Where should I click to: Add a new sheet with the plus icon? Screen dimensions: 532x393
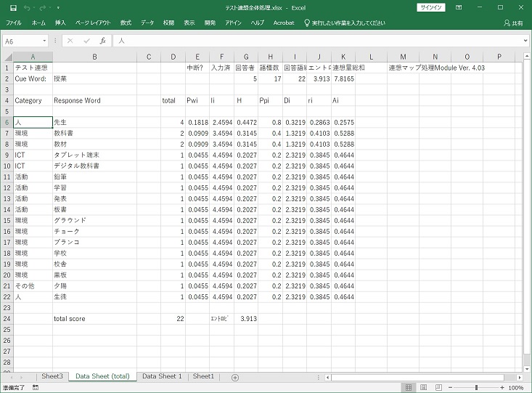pos(234,377)
